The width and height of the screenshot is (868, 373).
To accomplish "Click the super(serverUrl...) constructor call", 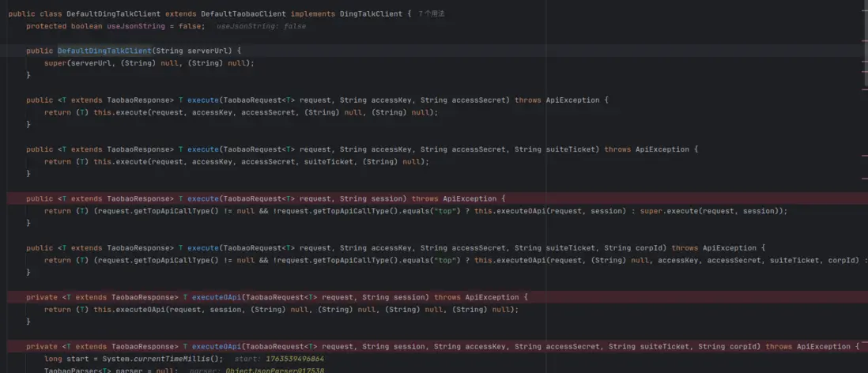I will tap(55, 63).
